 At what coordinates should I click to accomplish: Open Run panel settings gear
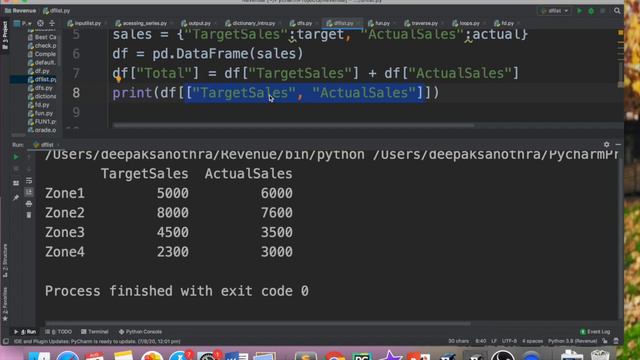coord(607,144)
